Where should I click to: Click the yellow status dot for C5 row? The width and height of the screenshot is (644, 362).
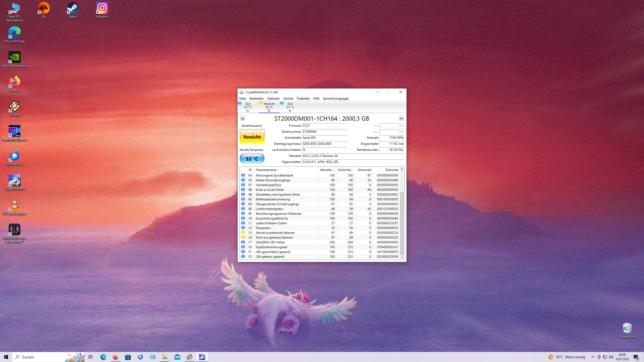tap(243, 233)
